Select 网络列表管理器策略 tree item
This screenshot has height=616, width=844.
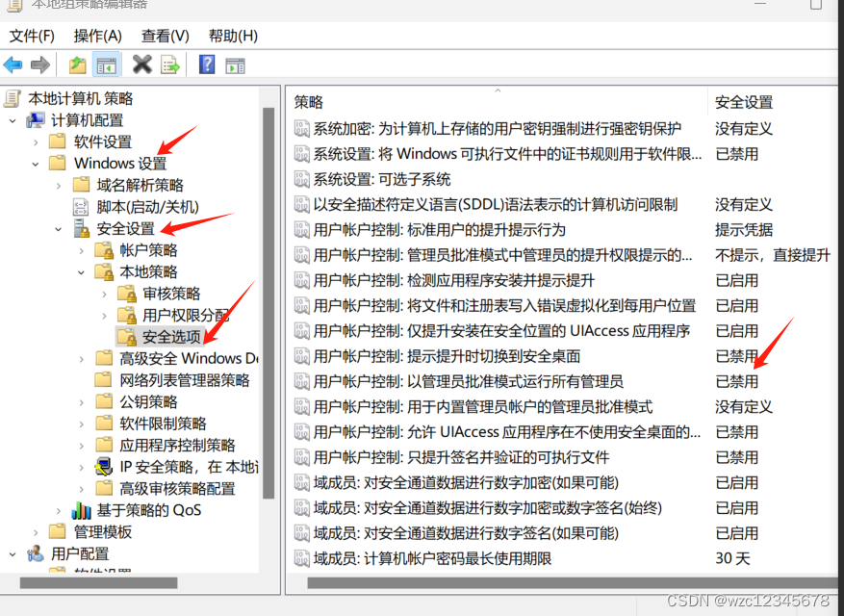click(x=184, y=380)
